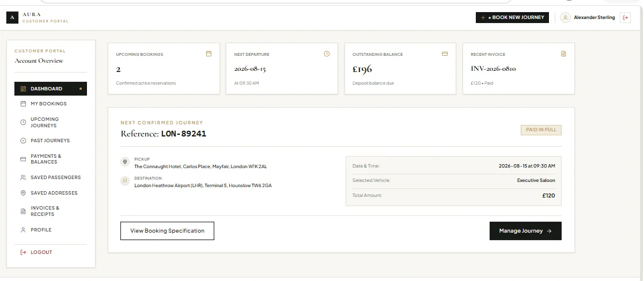The height and width of the screenshot is (281, 644).
Task: Click The Connaught Hotel pickup address
Action: [x=200, y=167]
